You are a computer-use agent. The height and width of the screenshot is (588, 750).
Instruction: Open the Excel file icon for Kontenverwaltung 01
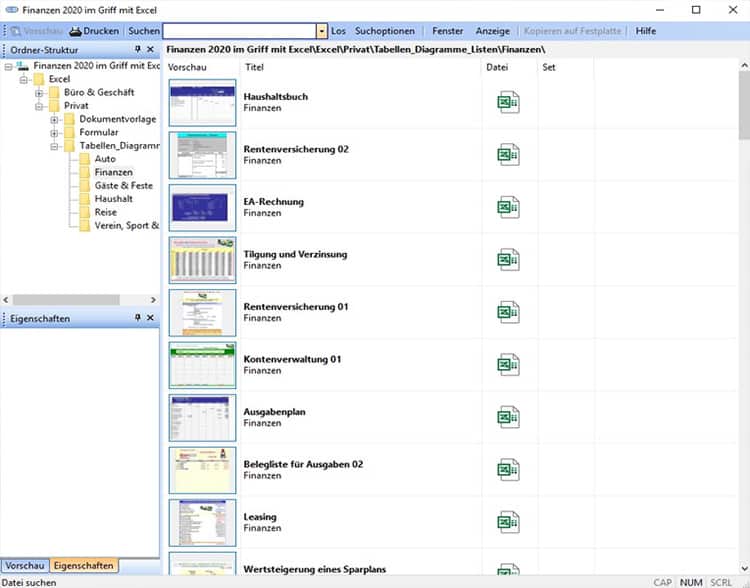tap(508, 365)
